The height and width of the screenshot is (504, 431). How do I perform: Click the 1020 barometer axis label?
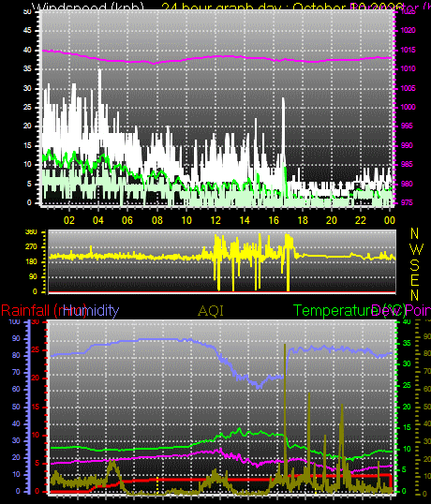pyautogui.click(x=408, y=31)
